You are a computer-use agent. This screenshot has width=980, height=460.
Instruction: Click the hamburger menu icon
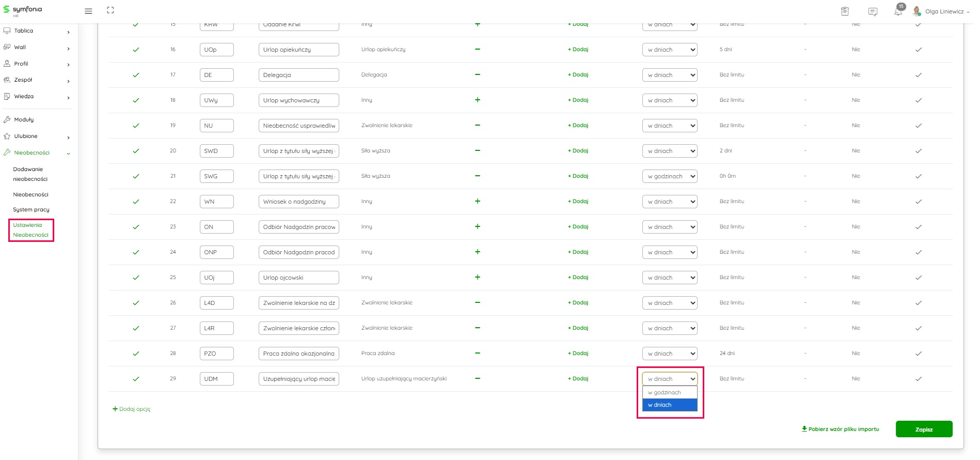[88, 11]
